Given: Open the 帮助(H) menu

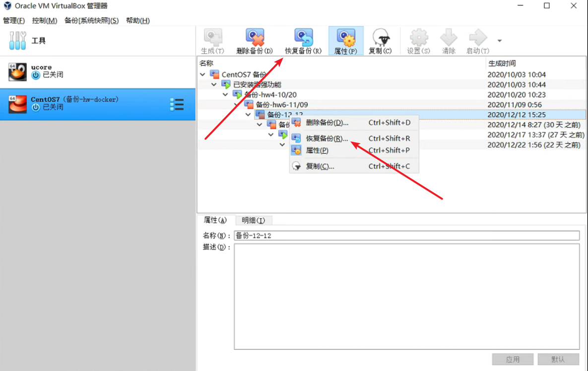Looking at the screenshot, I should coord(137,20).
